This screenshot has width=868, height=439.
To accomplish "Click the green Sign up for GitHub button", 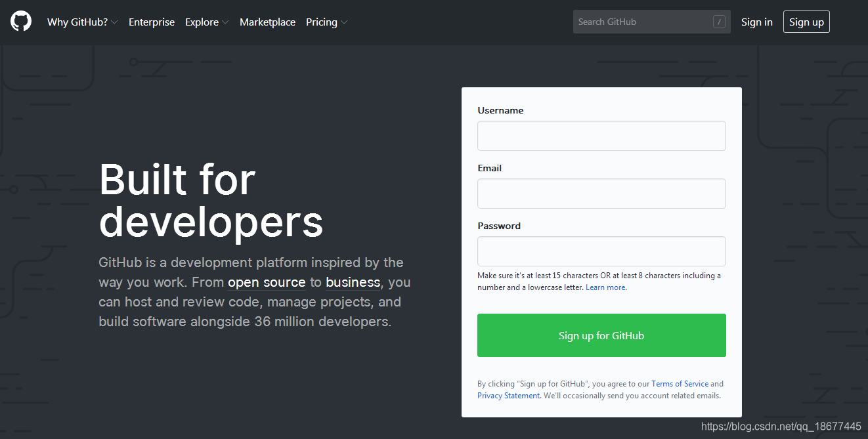I will 601,335.
